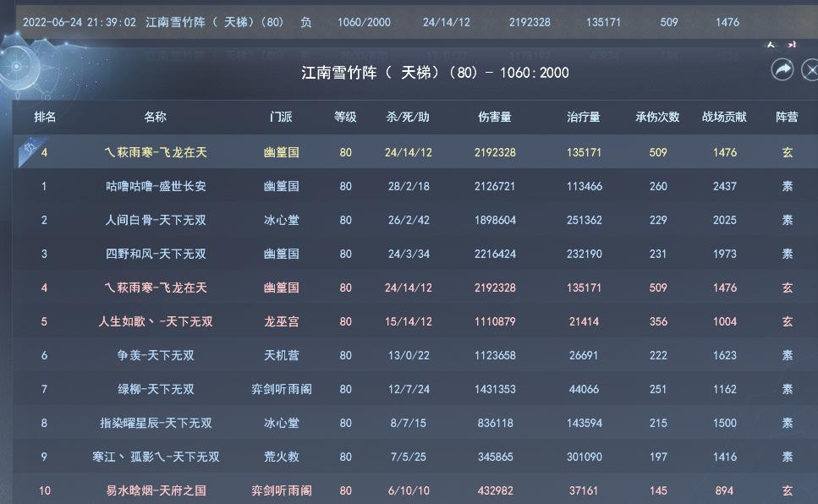818x504 pixels.
Task: Sort by 承伤次数 column header
Action: [658, 117]
